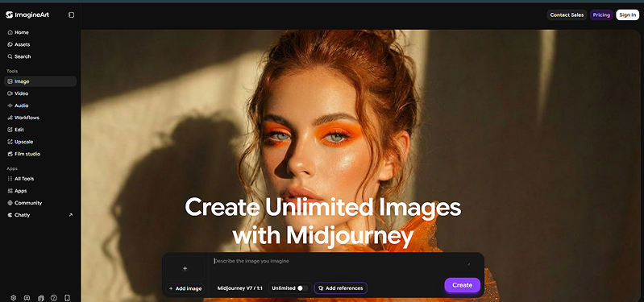Select the Image tool
The image size is (644, 302).
click(40, 81)
